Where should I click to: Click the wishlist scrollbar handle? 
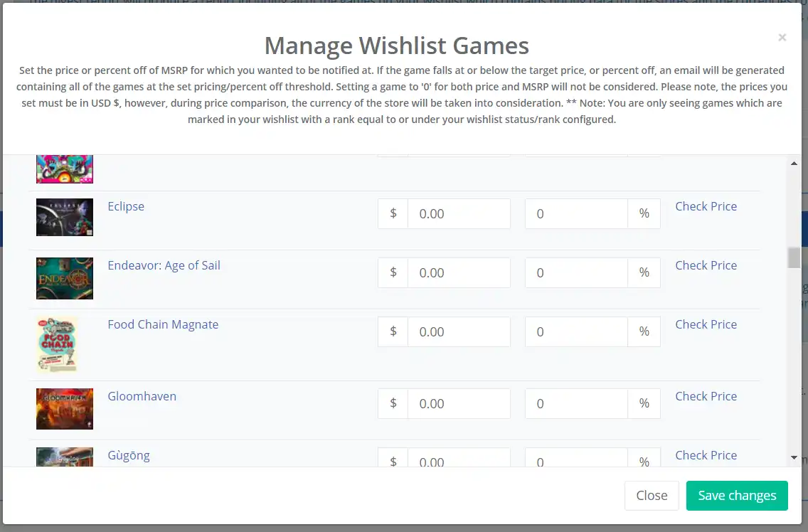794,257
